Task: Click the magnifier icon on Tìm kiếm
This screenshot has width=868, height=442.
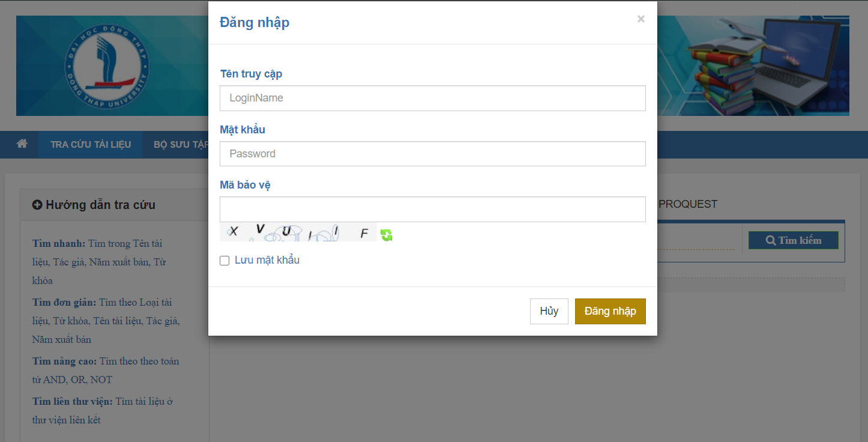Action: pyautogui.click(x=771, y=241)
